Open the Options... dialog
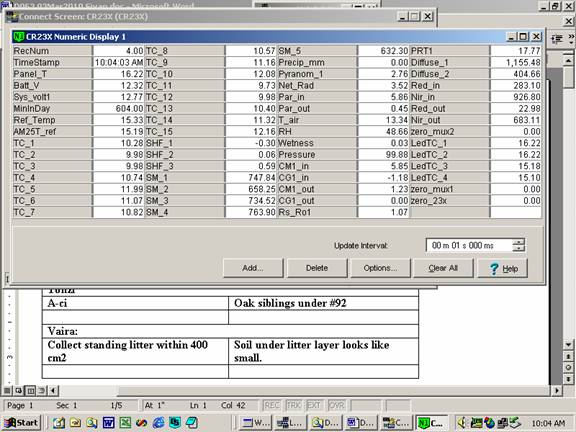Image resolution: width=576 pixels, height=432 pixels. click(x=380, y=268)
